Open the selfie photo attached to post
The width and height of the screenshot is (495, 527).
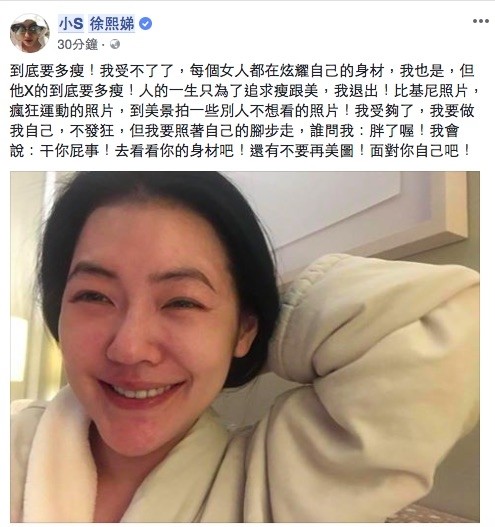point(245,347)
